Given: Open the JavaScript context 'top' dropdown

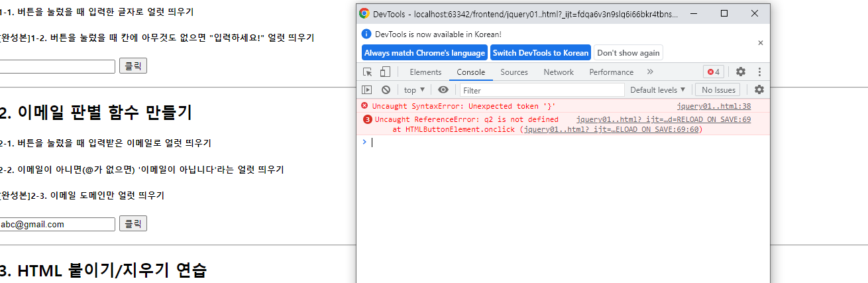Looking at the screenshot, I should coord(414,90).
